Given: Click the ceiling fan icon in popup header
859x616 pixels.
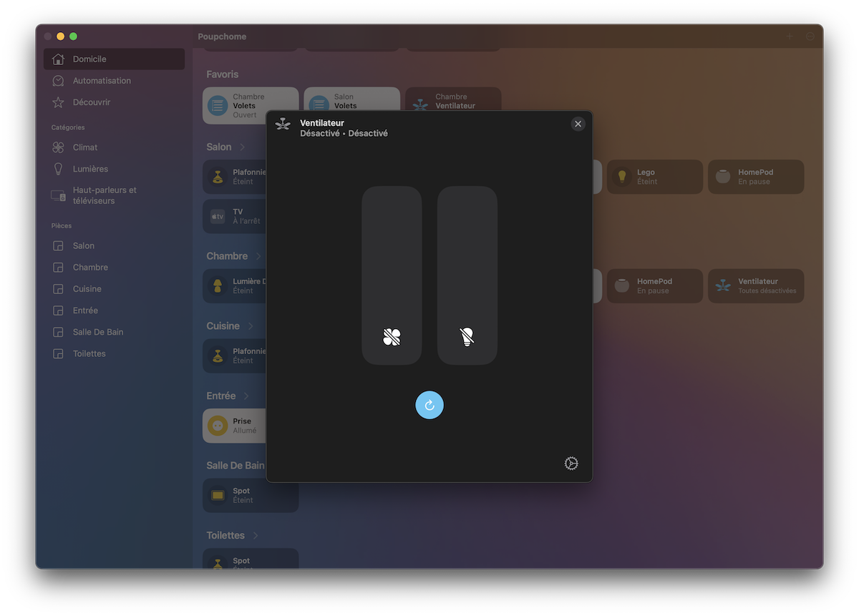Looking at the screenshot, I should click(x=283, y=124).
